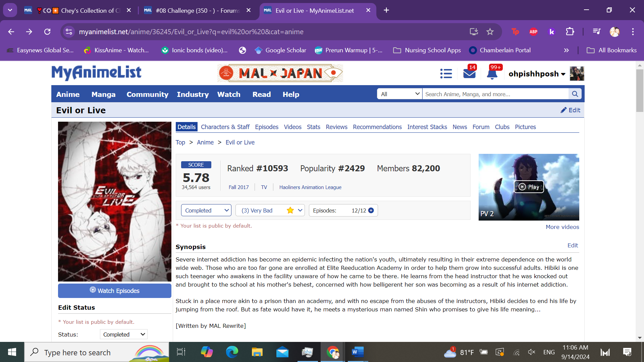Open Haoliners Animation League studio link

310,187
